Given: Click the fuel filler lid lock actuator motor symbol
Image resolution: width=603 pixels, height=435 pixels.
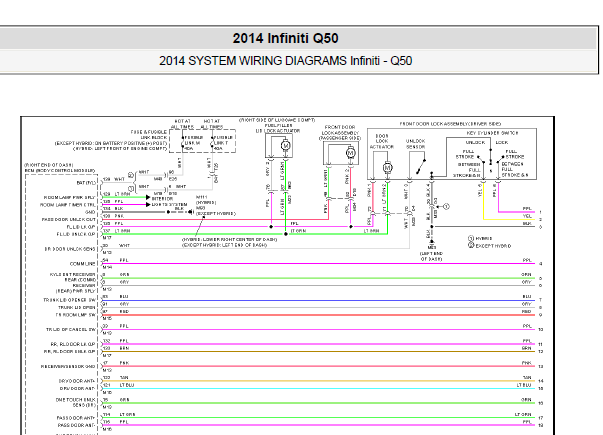Looking at the screenshot, I should tap(285, 146).
